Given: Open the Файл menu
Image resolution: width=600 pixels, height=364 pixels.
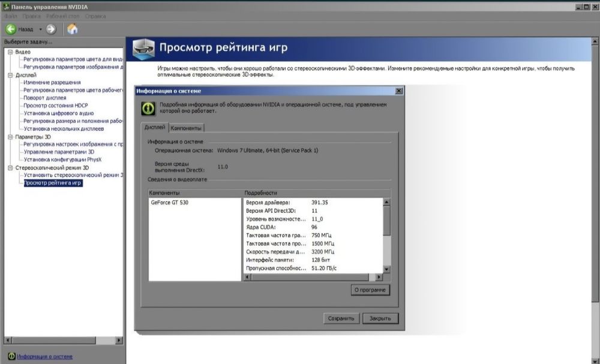Looking at the screenshot, I should click(x=11, y=16).
